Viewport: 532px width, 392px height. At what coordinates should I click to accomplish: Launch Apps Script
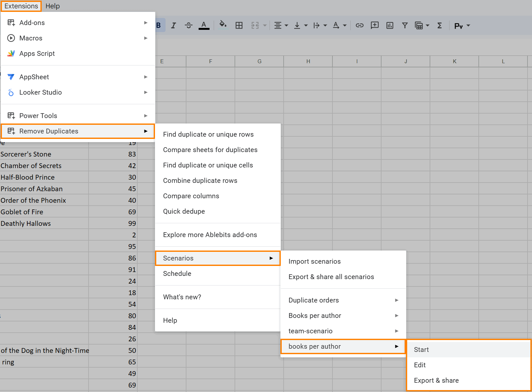(x=78, y=54)
